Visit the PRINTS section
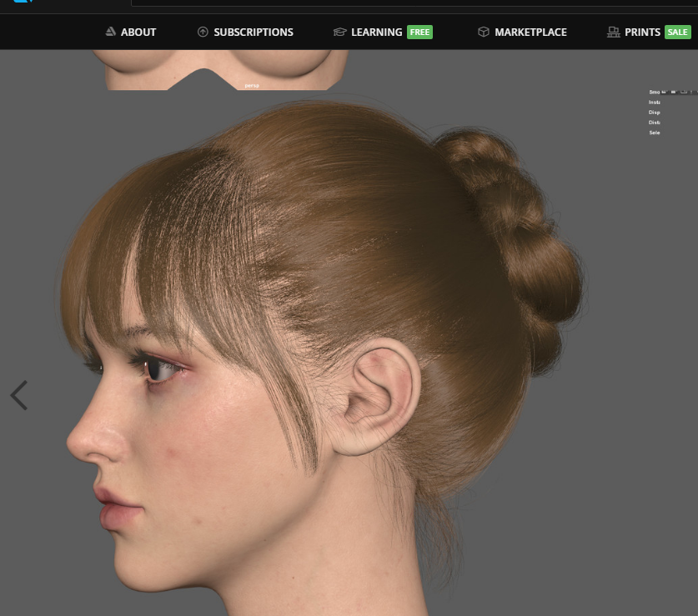Viewport: 698px width, 616px height. point(649,32)
